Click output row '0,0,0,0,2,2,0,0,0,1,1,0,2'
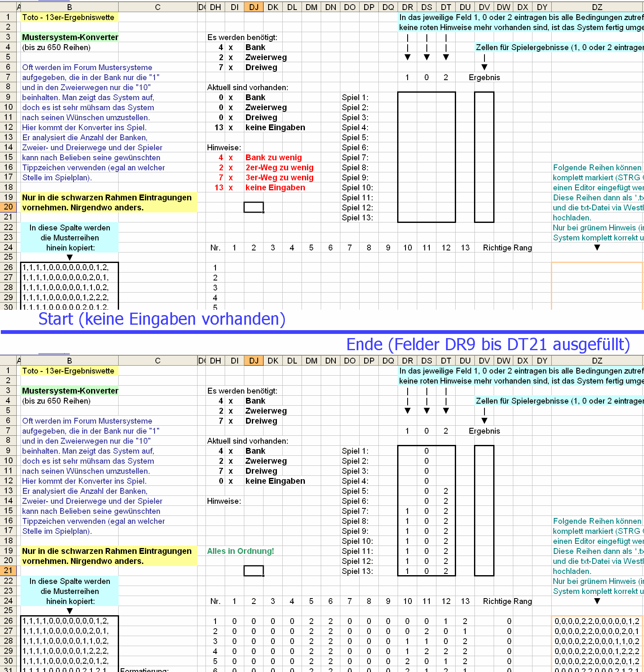The image size is (644, 672). (x=597, y=641)
